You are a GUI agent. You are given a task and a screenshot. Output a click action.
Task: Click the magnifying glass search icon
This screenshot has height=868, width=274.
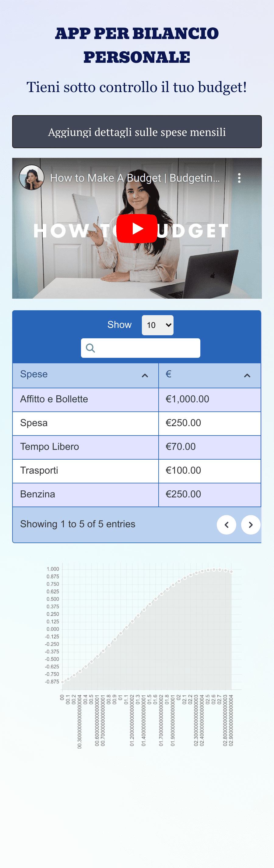(x=90, y=348)
